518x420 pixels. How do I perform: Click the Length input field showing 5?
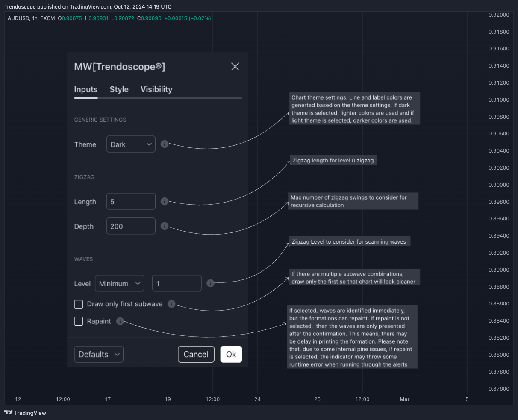[131, 201]
